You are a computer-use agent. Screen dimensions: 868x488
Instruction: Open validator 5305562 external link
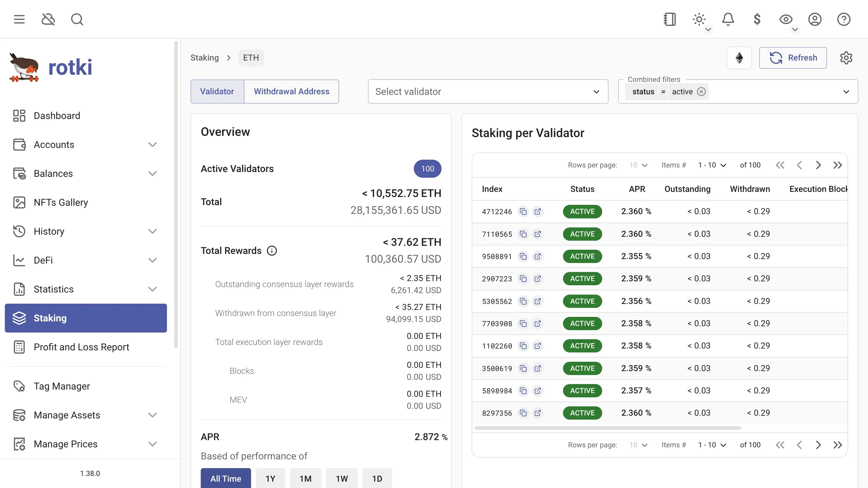point(537,301)
